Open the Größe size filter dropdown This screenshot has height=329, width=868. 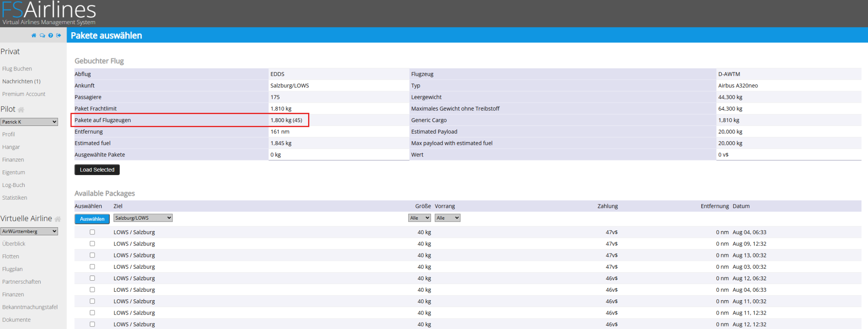click(420, 218)
